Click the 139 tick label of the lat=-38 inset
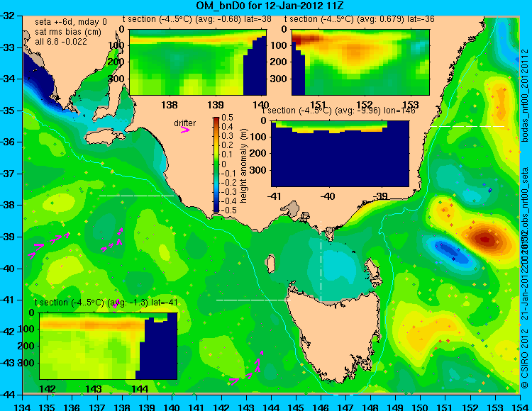 pos(216,105)
